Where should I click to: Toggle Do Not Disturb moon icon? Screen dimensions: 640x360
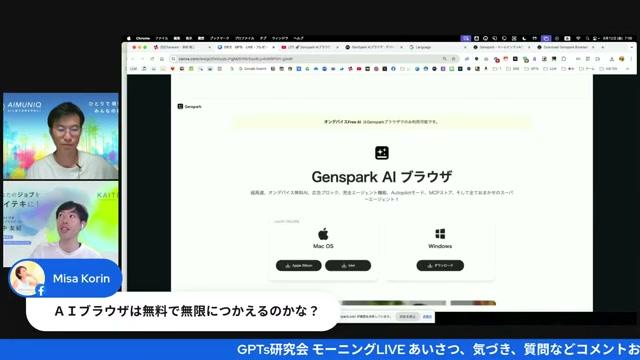click(x=524, y=38)
